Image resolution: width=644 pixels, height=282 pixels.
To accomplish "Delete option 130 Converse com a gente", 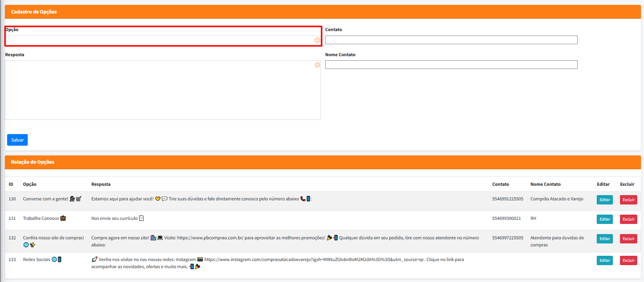I will pyautogui.click(x=628, y=200).
